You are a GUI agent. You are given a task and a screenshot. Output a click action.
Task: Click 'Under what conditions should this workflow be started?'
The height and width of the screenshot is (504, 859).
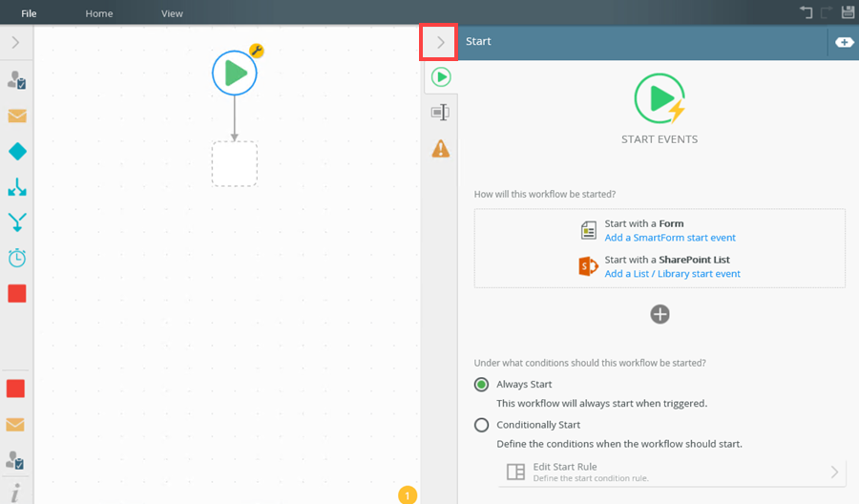[590, 364]
